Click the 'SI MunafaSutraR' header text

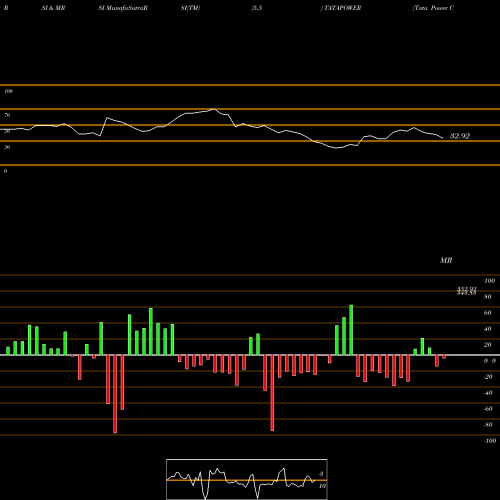(123, 8)
